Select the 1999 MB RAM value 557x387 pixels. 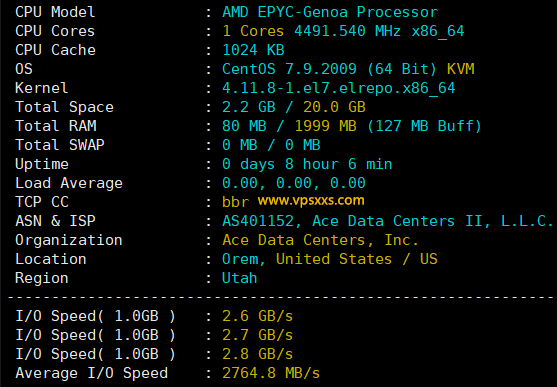[x=325, y=126]
